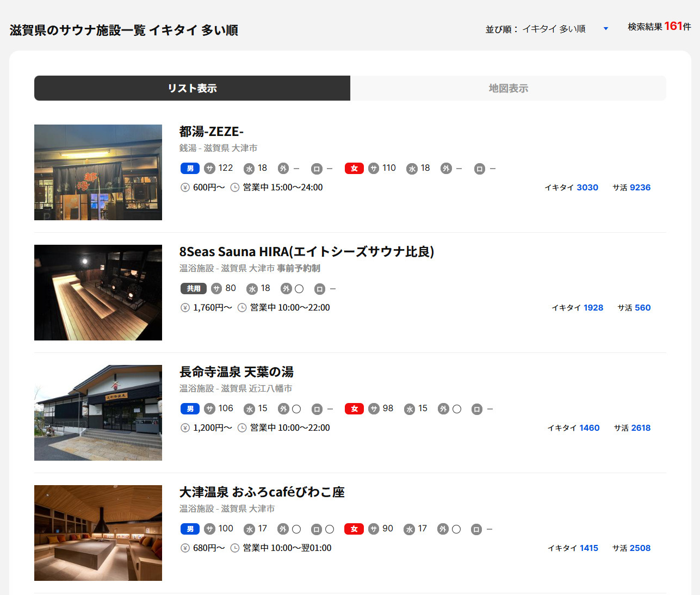Viewport: 700px width, 595px height.
Task: Click the men's badge for 都湯-ZEZE-
Action: [x=190, y=169]
